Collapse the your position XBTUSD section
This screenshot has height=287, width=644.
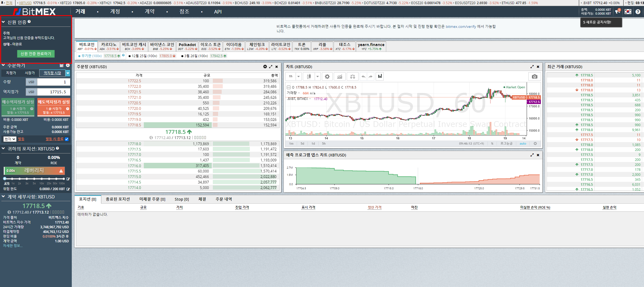click(x=3, y=148)
